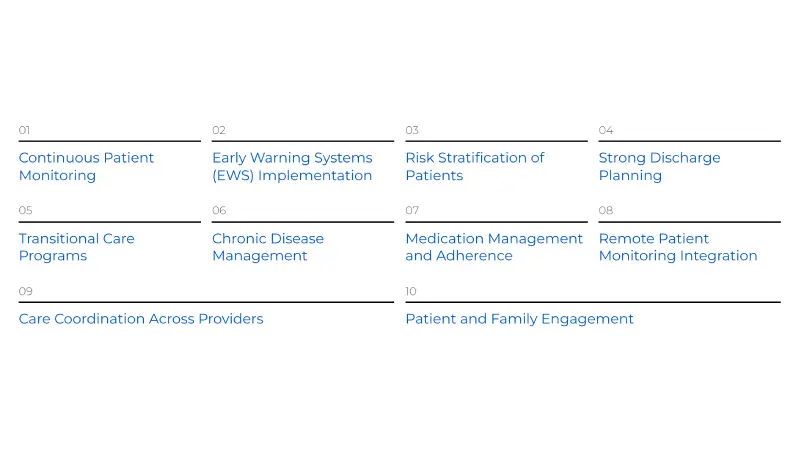
Task: Go to Transitional Care Programs
Action: 76,247
